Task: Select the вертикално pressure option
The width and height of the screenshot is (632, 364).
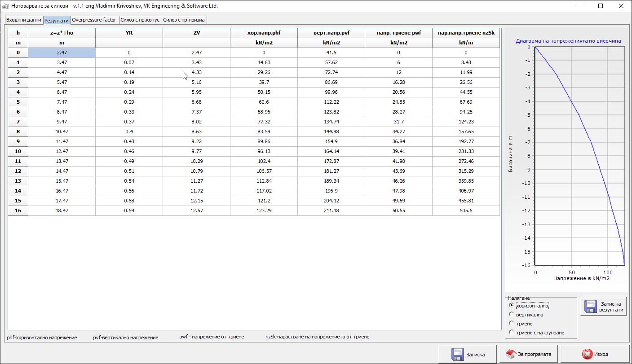Action: pyautogui.click(x=511, y=315)
